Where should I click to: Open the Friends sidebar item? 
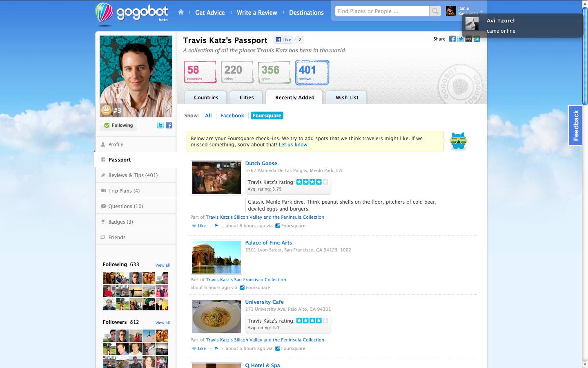point(136,237)
